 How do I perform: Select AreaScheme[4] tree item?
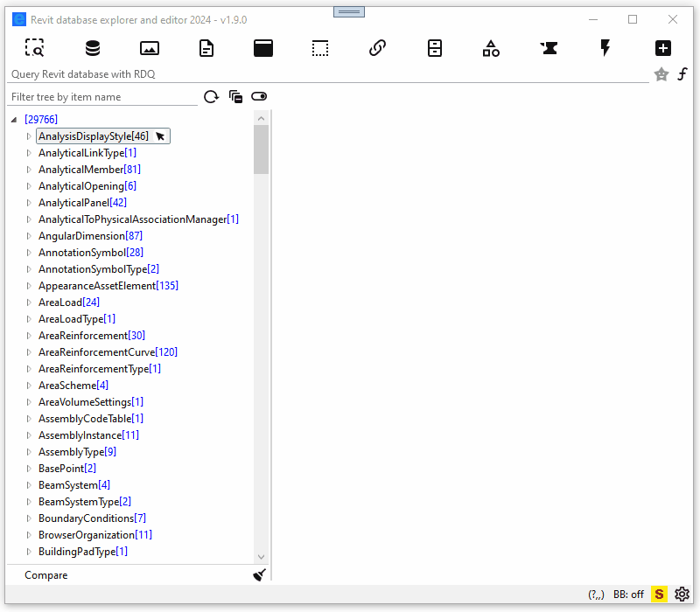coord(73,386)
